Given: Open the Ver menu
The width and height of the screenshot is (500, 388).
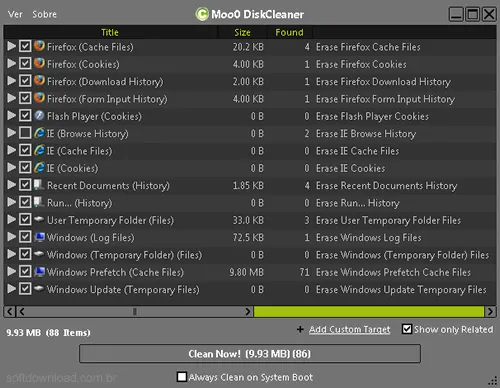Looking at the screenshot, I should [x=15, y=14].
